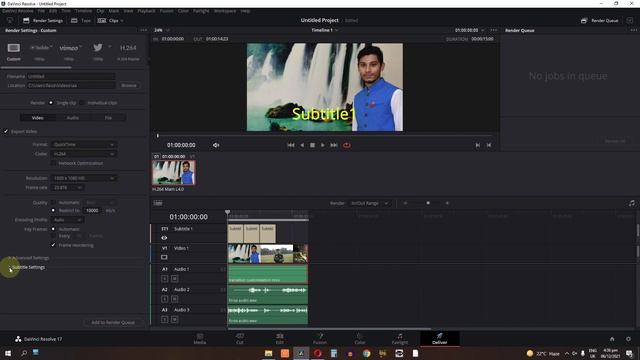Switch to the Audio settings tab

click(73, 118)
